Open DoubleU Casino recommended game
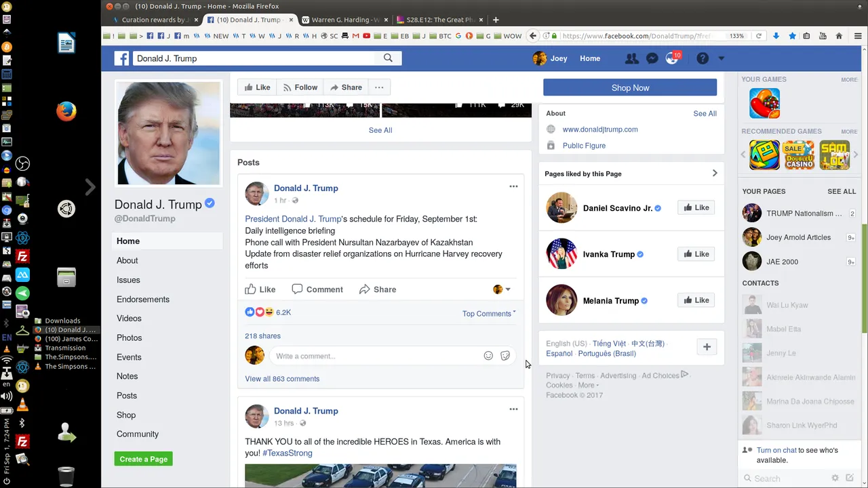Screen dimensions: 868x488 (x=800, y=155)
